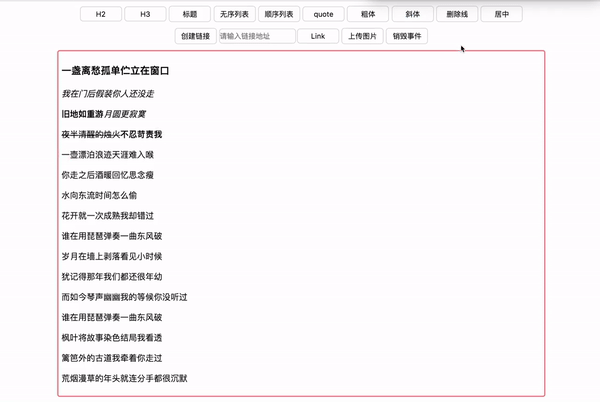Click the line 你走之后酒暖回忆思念瘦
The image size is (600, 402).
[108, 175]
